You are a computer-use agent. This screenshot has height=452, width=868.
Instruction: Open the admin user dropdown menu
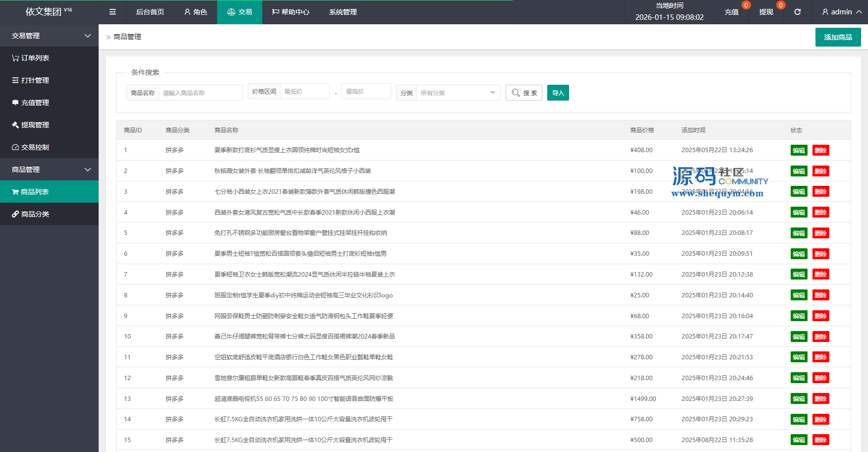click(x=842, y=12)
